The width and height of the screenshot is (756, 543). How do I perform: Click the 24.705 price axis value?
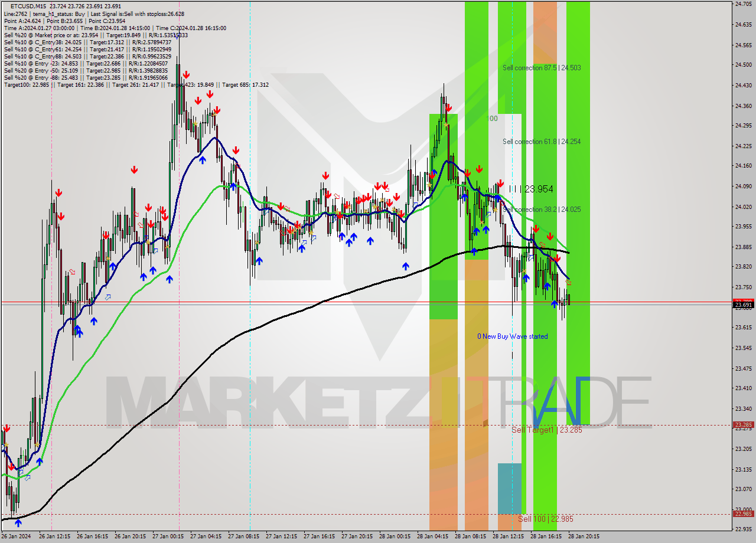pyautogui.click(x=743, y=4)
